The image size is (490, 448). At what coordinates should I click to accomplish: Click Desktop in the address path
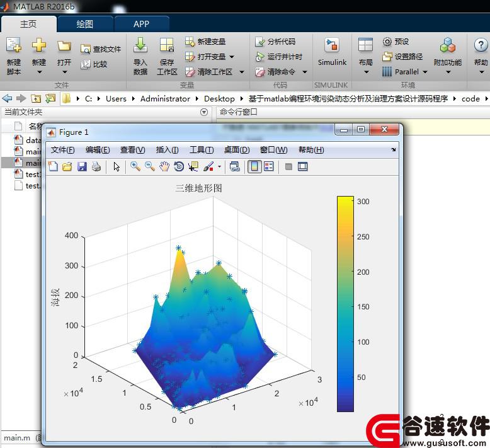click(219, 99)
